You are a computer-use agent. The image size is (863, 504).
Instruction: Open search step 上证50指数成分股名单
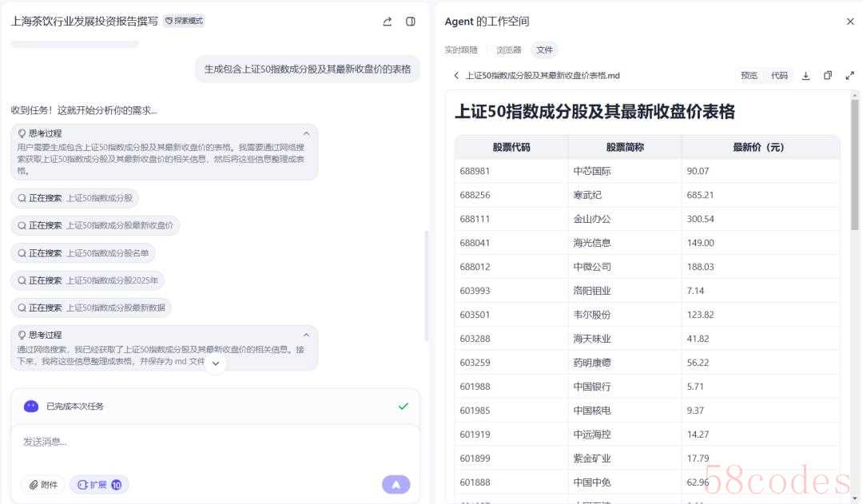pos(82,253)
